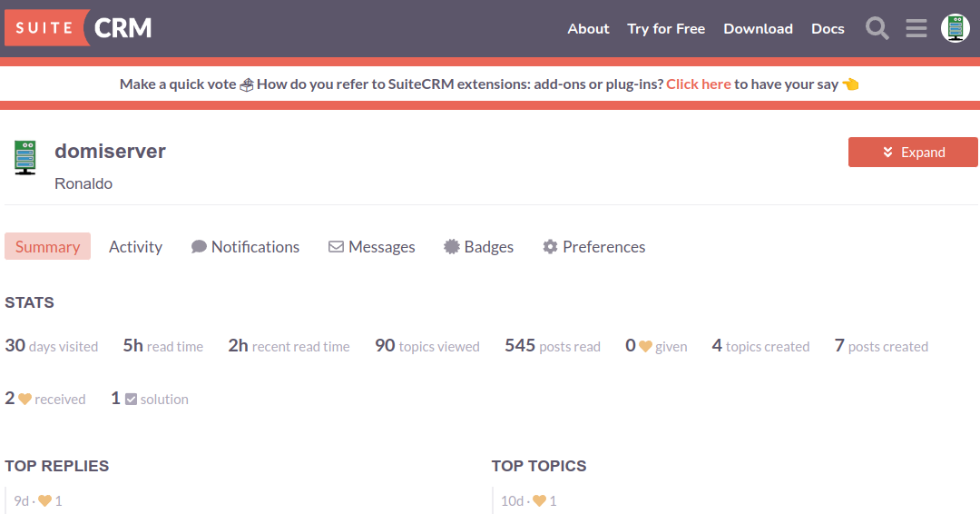Click the search magnifier icon
The width and height of the screenshot is (980, 514).
[x=877, y=28]
